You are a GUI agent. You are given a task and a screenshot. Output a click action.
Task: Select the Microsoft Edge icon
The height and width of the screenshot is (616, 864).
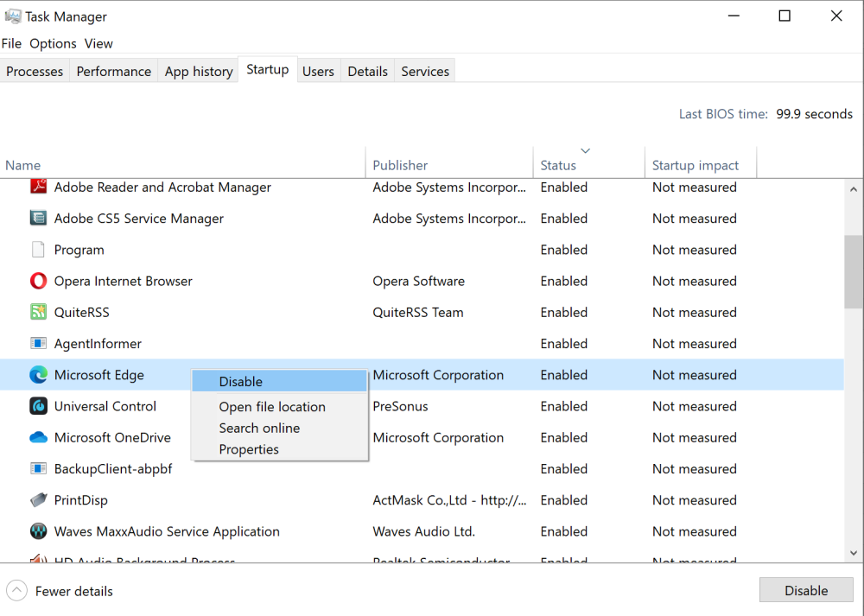(38, 374)
